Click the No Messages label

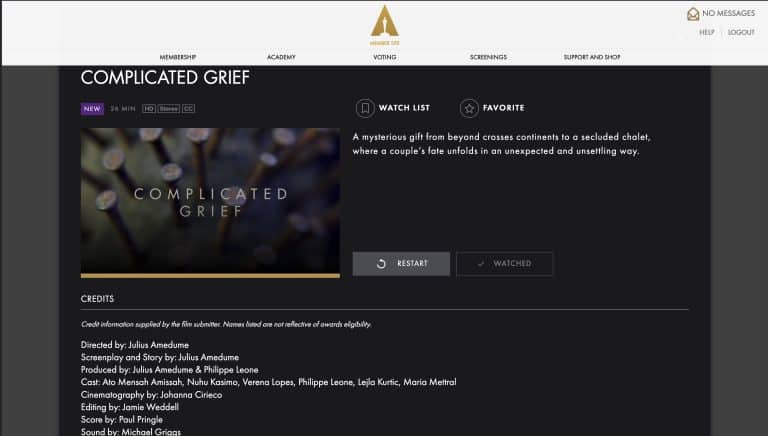[x=728, y=13]
